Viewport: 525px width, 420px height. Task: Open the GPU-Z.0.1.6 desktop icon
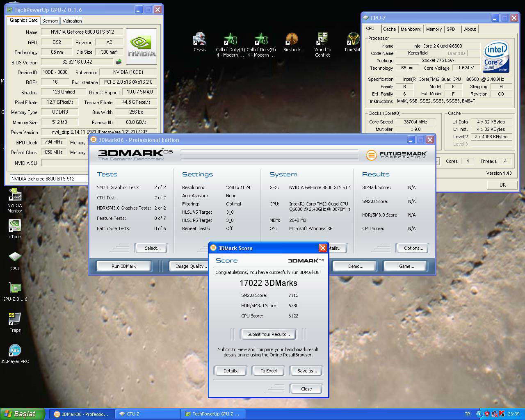[x=15, y=291]
